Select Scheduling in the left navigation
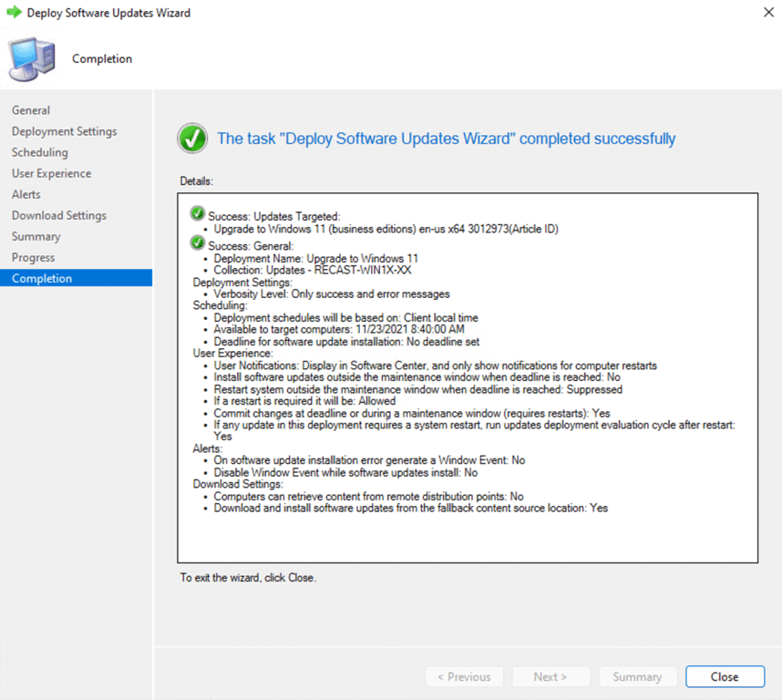Screen dimensions: 782x700 point(39,152)
